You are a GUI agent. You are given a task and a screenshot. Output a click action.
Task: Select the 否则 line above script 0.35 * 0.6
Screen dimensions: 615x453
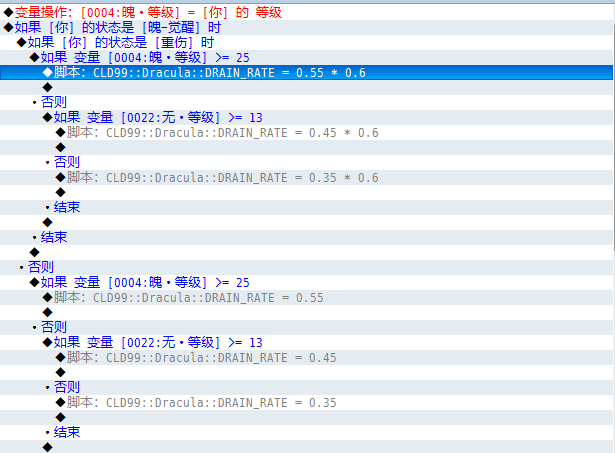[x=306, y=162]
